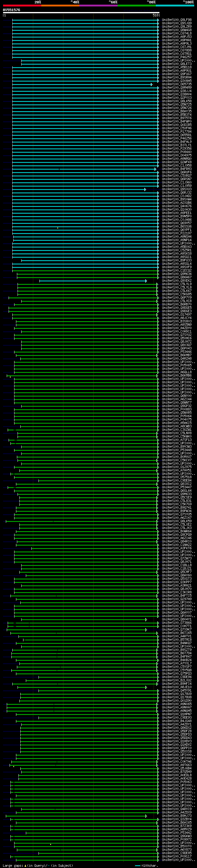Select hit label UniRef100_P05065
Screen dimensions: 197x868
(x=177, y=365)
